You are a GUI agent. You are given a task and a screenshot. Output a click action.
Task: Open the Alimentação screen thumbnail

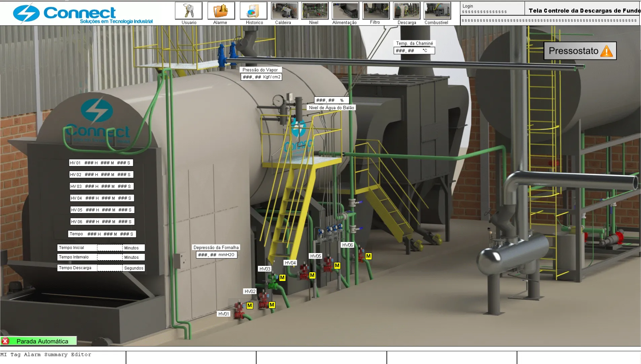[x=345, y=11]
